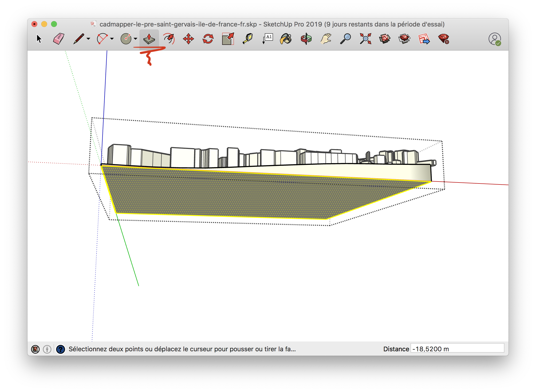This screenshot has width=536, height=392.
Task: Open the Arc tool dropdown arrow
Action: [x=112, y=39]
